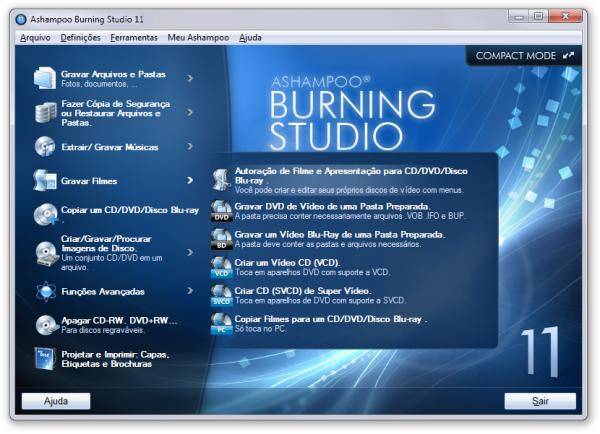This screenshot has height=434, width=600.
Task: Click the BD folder icon
Action: (x=222, y=239)
